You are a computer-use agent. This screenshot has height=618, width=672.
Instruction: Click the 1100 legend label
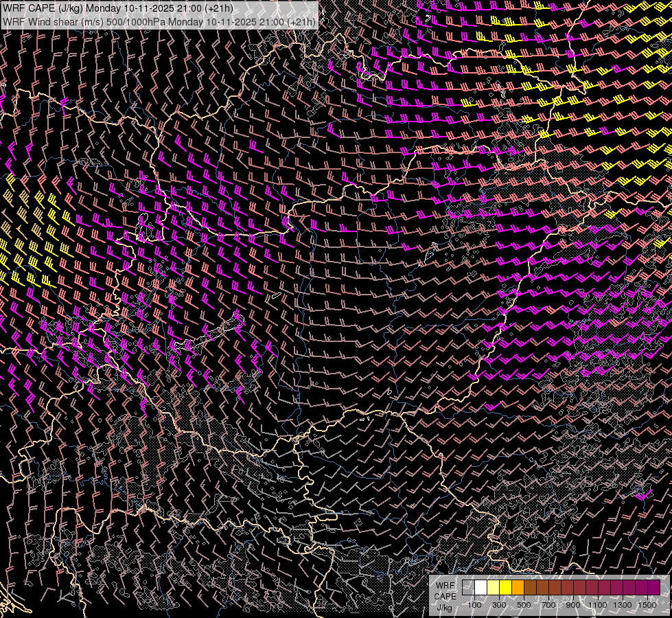(597, 605)
